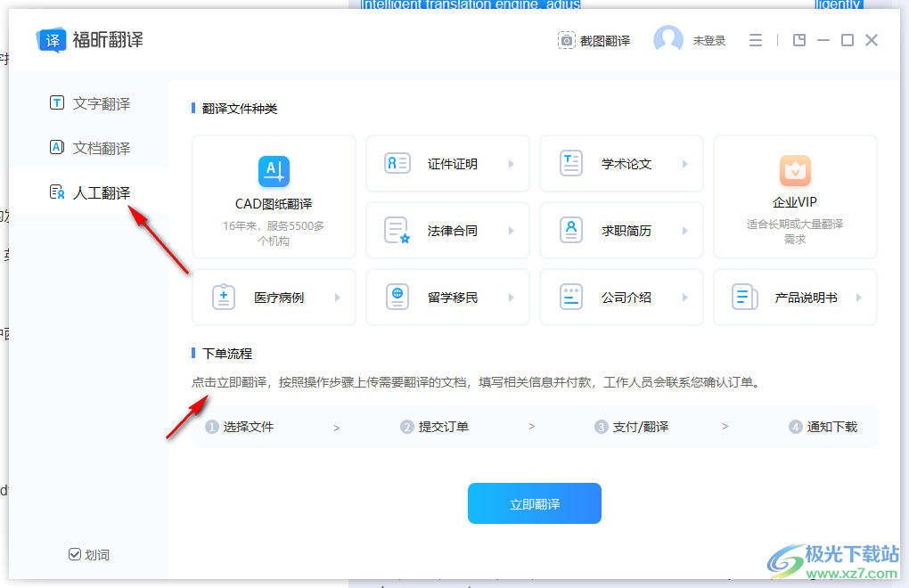Click the 法律合同 contract icon

click(x=397, y=230)
